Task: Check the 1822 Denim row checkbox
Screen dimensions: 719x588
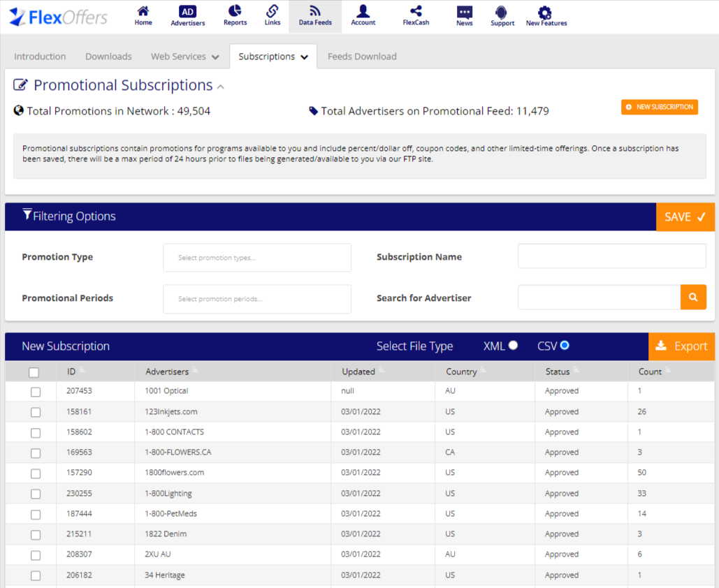Action: pos(36,534)
